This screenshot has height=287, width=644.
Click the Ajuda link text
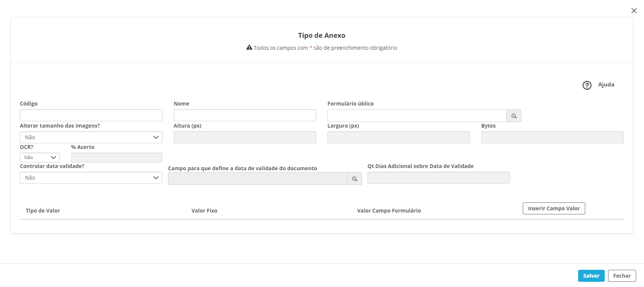click(606, 85)
